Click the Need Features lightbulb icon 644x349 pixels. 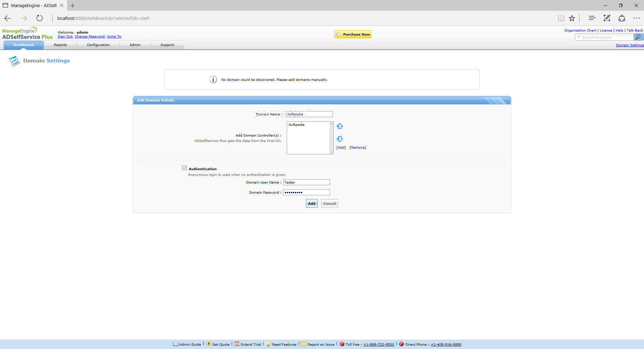coord(268,344)
